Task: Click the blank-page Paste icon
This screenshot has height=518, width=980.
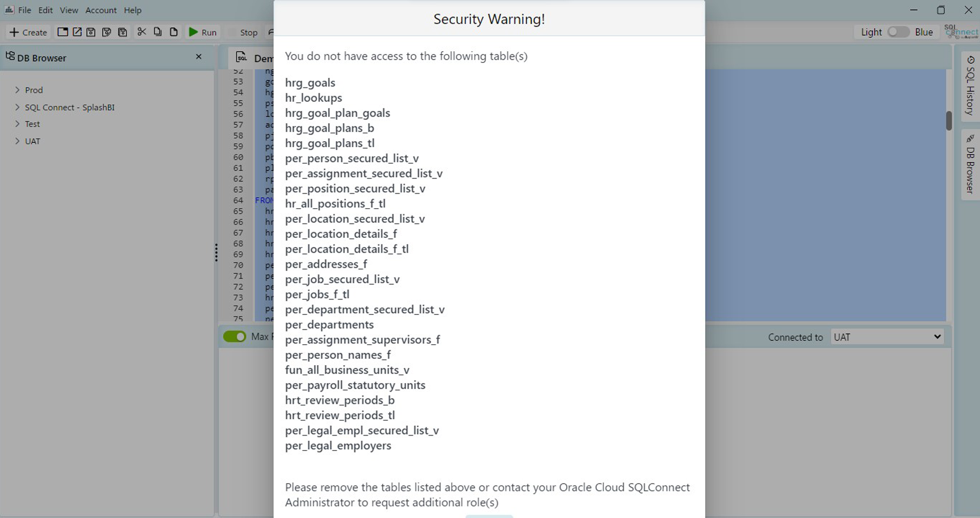Action: (x=174, y=32)
